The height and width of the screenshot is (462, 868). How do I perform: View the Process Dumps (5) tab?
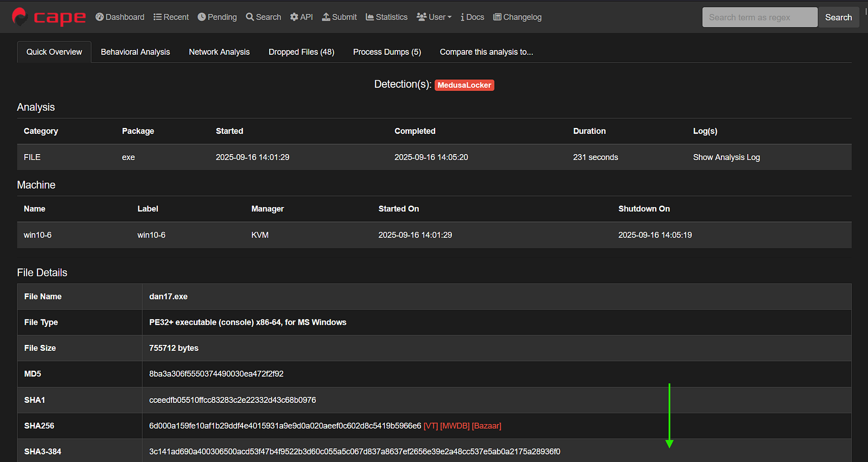(x=387, y=52)
